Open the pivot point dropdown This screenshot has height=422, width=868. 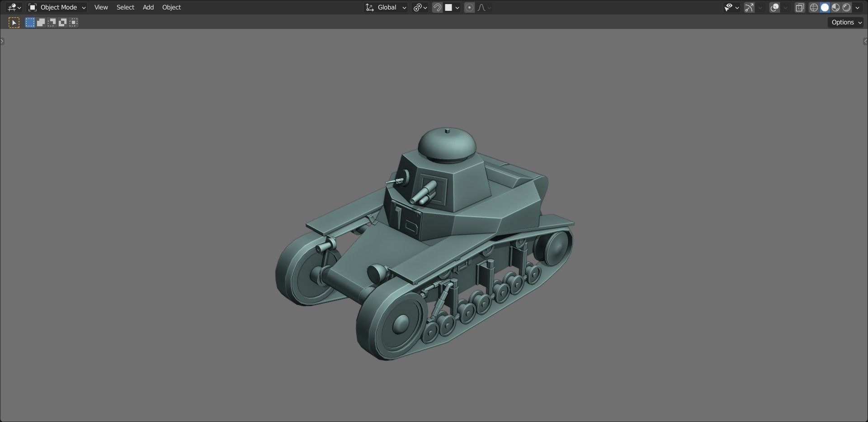tap(420, 7)
